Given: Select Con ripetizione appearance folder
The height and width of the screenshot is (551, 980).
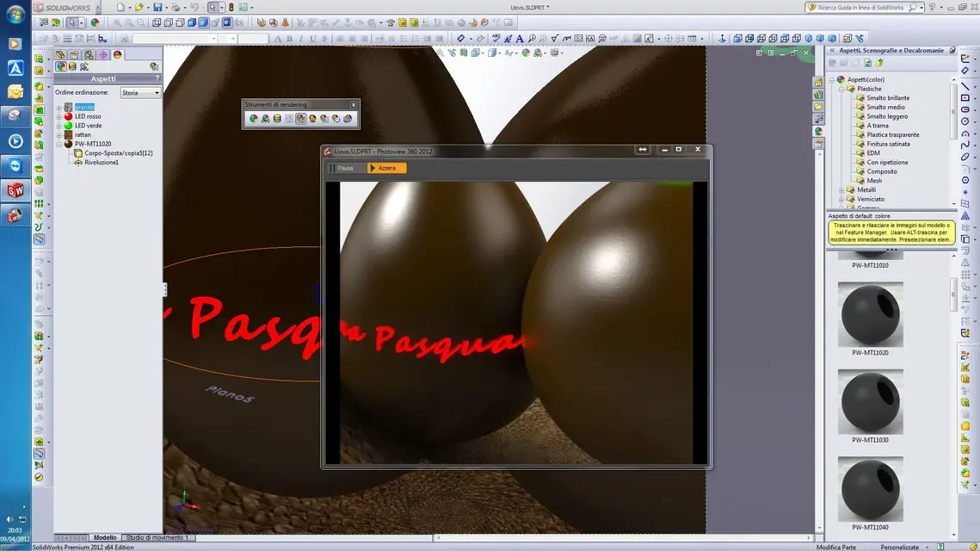Looking at the screenshot, I should pos(887,163).
